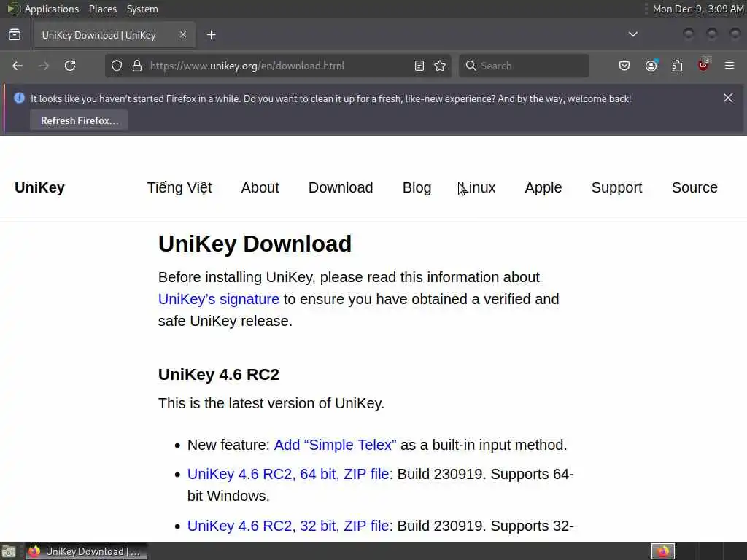
Task: Download UniKey 4.6 RC2 64 bit ZIP
Action: pos(288,474)
